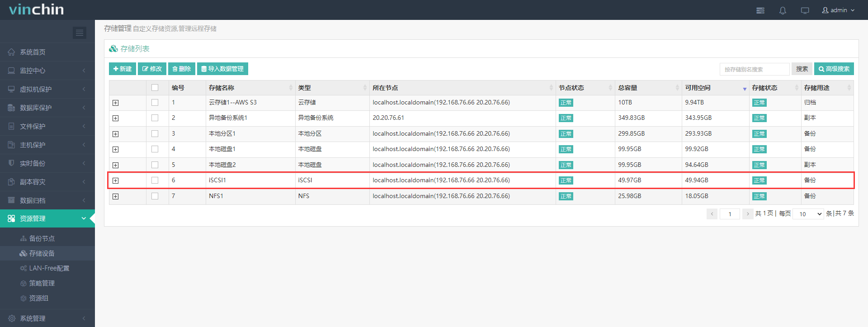Click the vinchin logo
The width and height of the screenshot is (868, 327).
coord(36,9)
